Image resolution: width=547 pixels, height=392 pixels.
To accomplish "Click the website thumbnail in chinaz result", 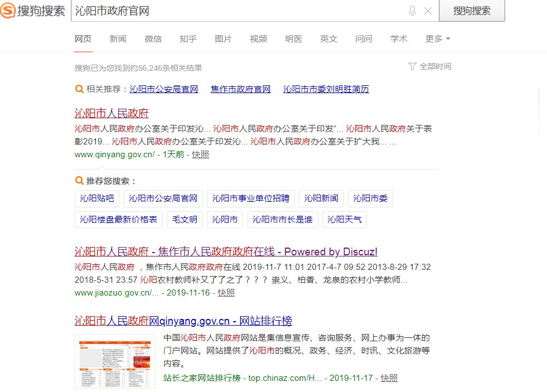I will pos(115,361).
